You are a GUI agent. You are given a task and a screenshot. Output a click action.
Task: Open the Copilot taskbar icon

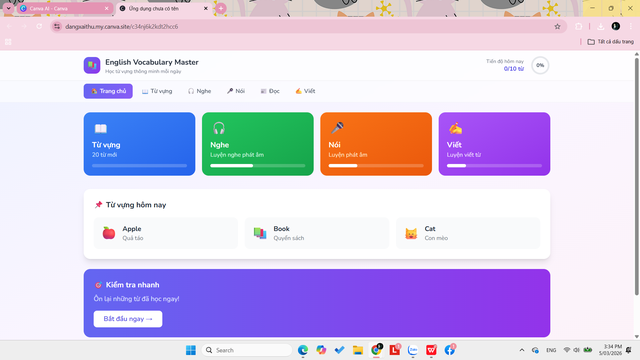pyautogui.click(x=321, y=350)
